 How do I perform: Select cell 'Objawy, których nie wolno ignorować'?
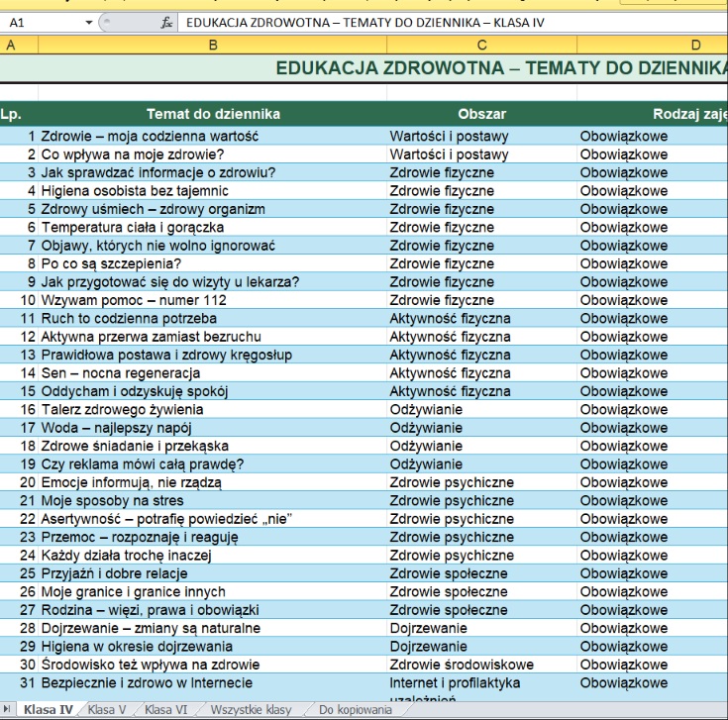(213, 245)
